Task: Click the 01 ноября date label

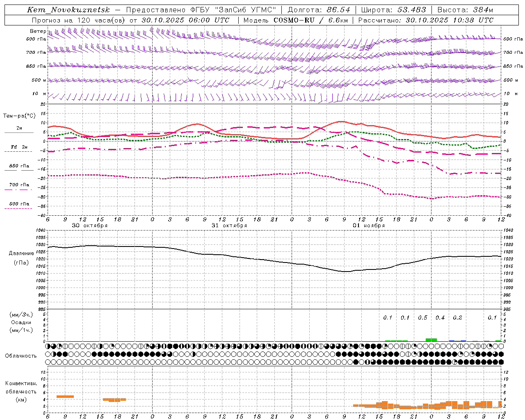Action: [x=369, y=226]
